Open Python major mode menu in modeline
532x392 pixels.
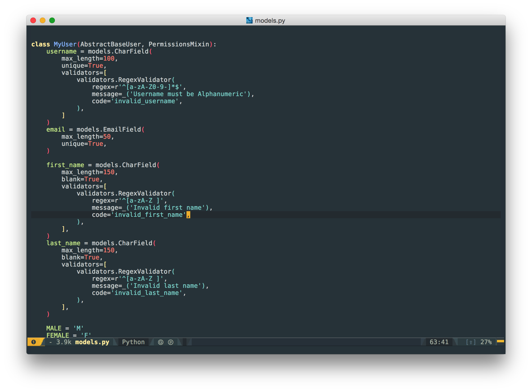click(133, 342)
